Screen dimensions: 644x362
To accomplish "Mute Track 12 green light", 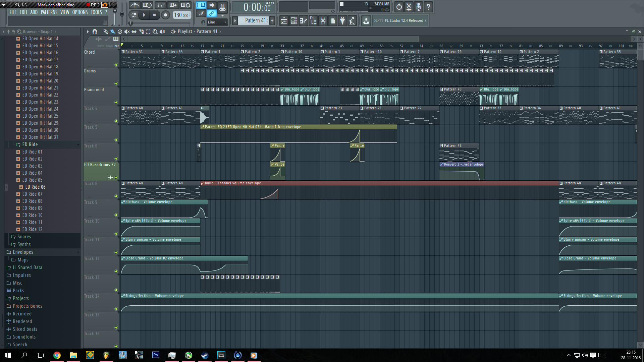I will [x=116, y=271].
